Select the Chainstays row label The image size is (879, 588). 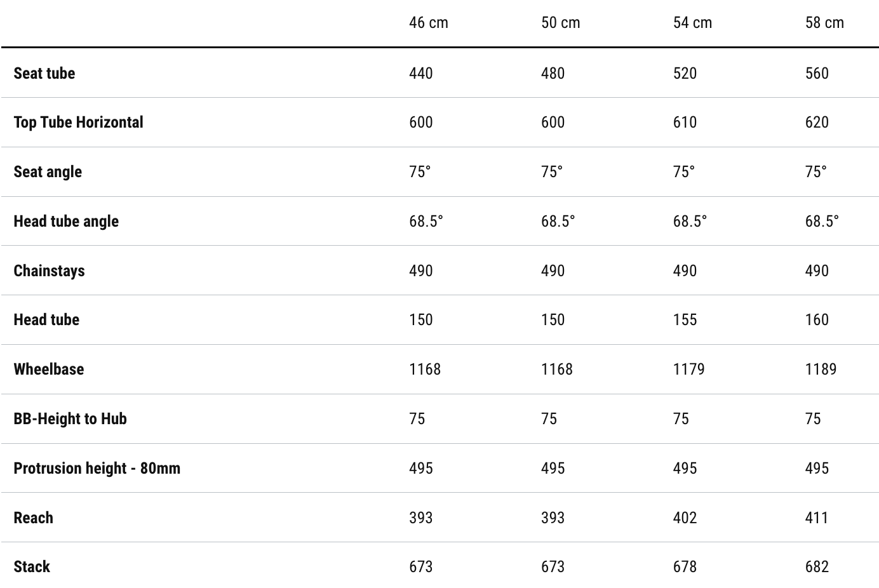click(49, 271)
